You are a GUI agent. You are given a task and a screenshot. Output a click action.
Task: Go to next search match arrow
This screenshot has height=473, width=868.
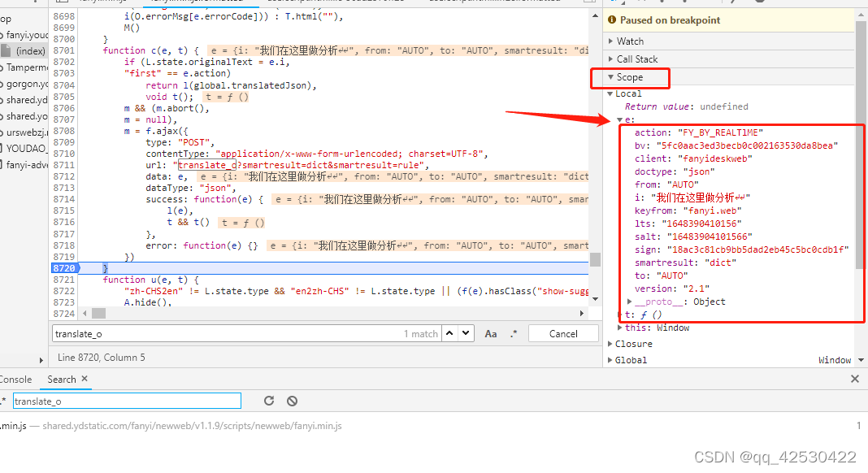pyautogui.click(x=467, y=333)
